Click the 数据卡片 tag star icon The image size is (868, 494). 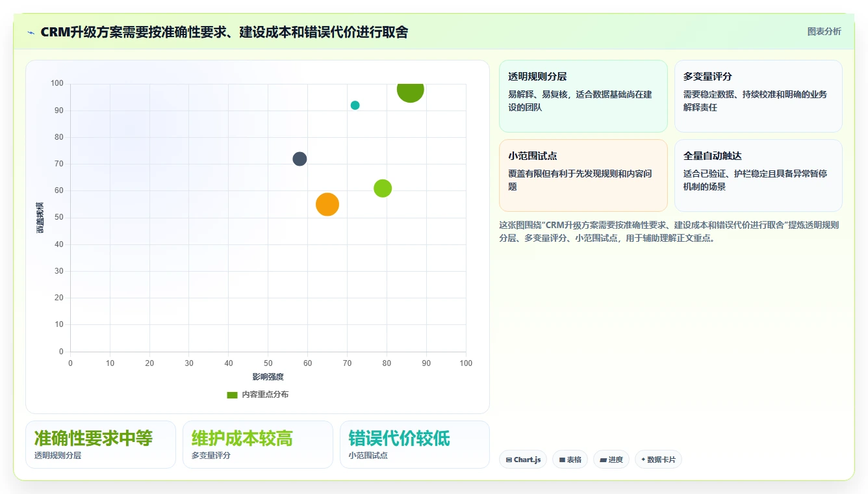[643, 460]
